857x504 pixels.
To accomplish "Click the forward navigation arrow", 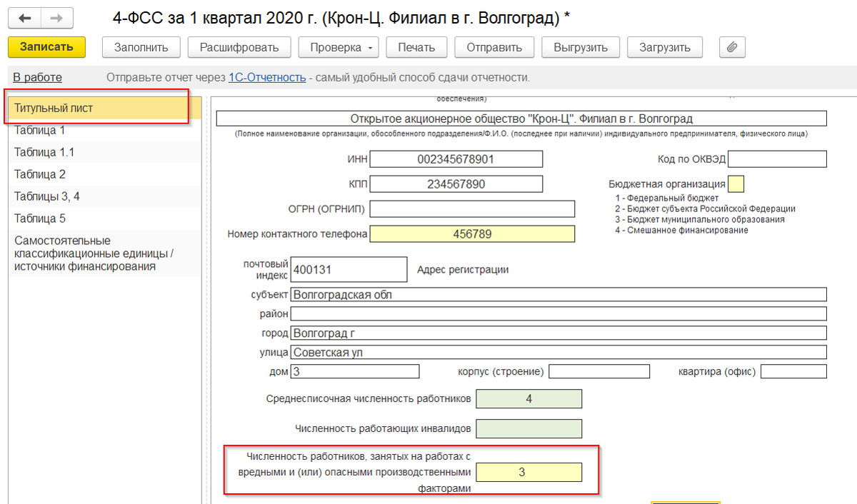I will 57,17.
